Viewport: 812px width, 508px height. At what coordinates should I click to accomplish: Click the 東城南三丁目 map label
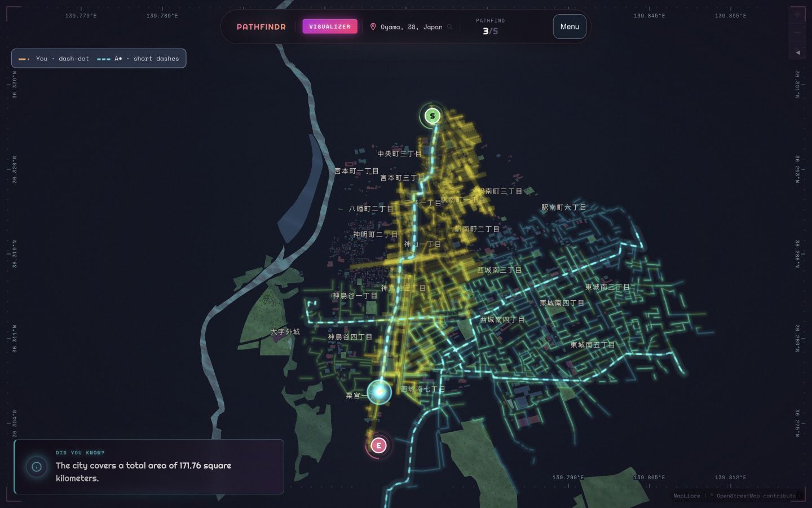point(607,287)
